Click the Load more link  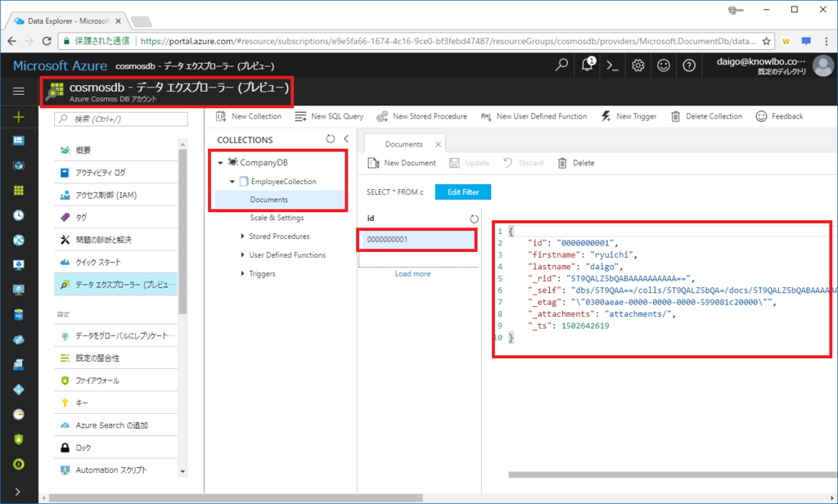(412, 273)
